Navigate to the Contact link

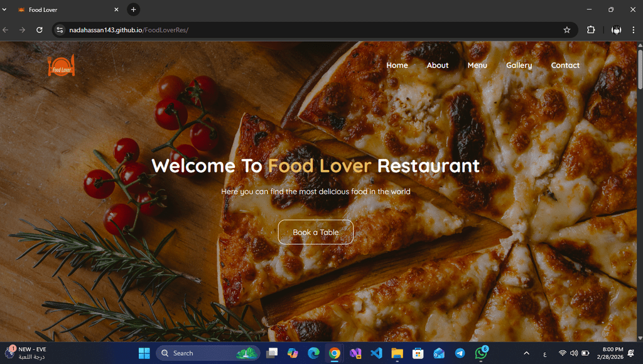click(x=565, y=65)
